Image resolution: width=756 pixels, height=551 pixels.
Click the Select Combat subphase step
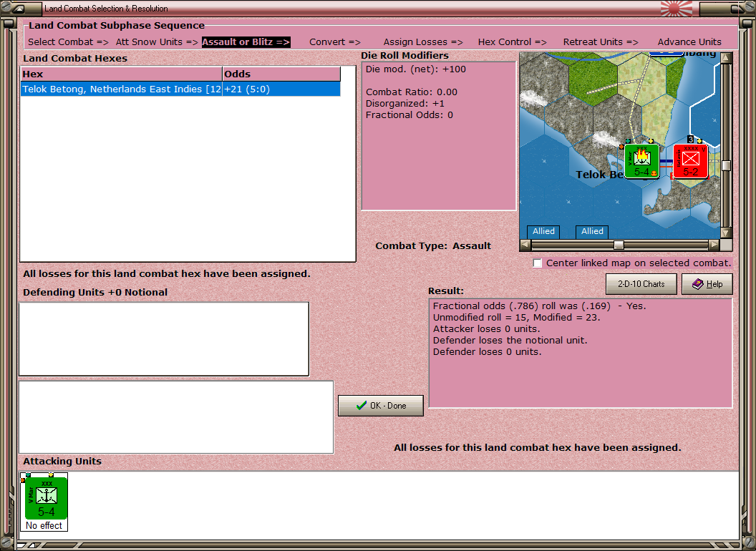(68, 42)
